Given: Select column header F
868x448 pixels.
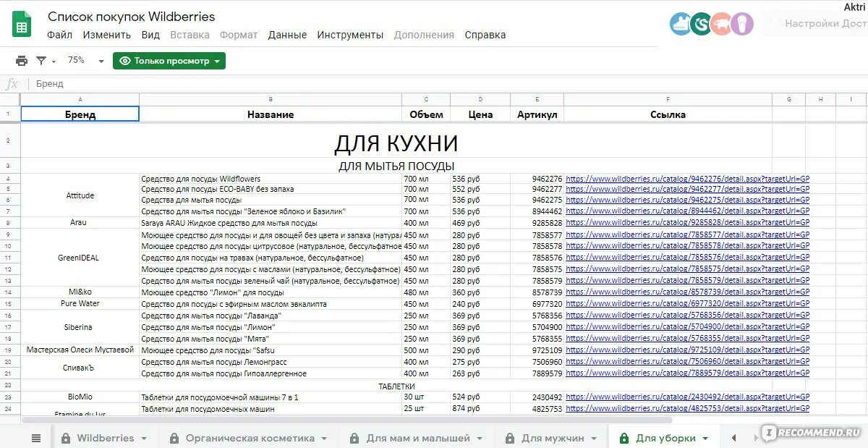Looking at the screenshot, I should (668, 99).
